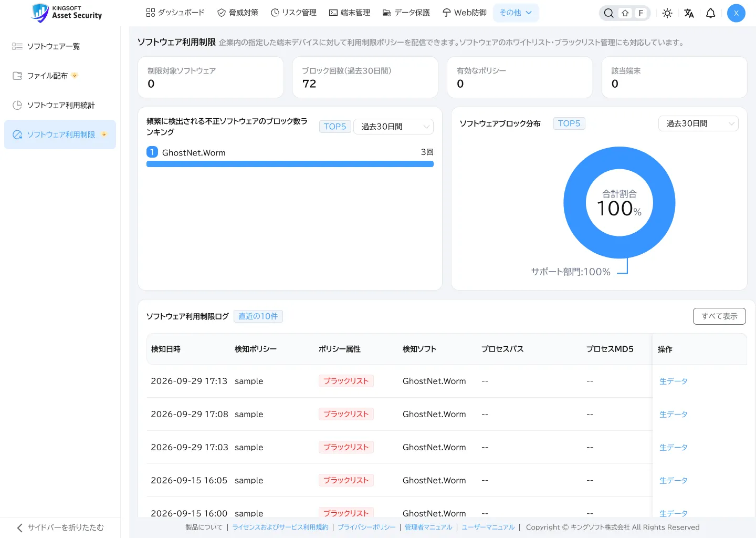Image resolution: width=756 pixels, height=538 pixels.
Task: Click TOP5 tag in ranking panel
Action: (335, 127)
